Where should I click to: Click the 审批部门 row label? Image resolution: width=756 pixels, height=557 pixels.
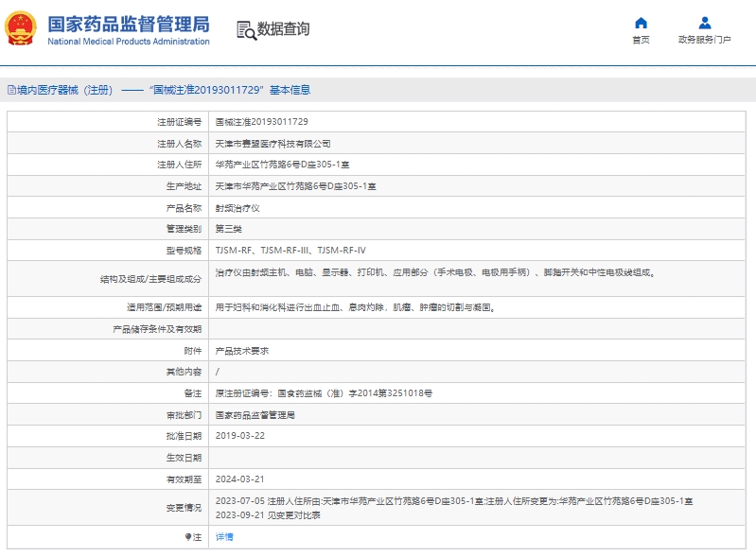[184, 415]
